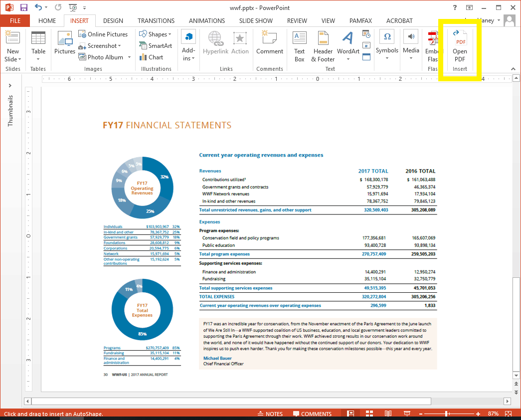Fit slide to current window
This screenshot has height=420, width=521.
(x=508, y=414)
